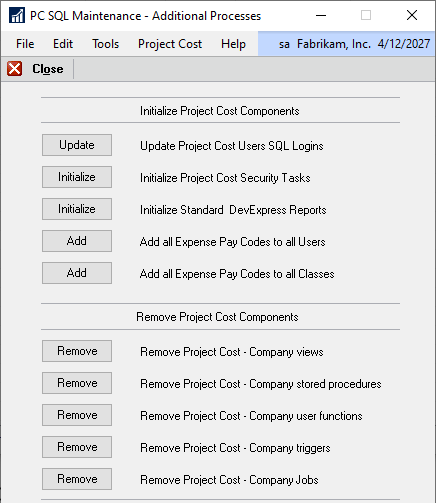Click the date 4/12/2027

pos(404,44)
